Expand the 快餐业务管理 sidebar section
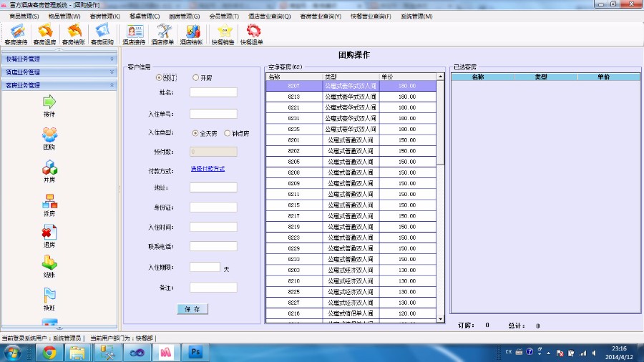Image resolution: width=644 pixels, height=362 pixels. pos(59,59)
